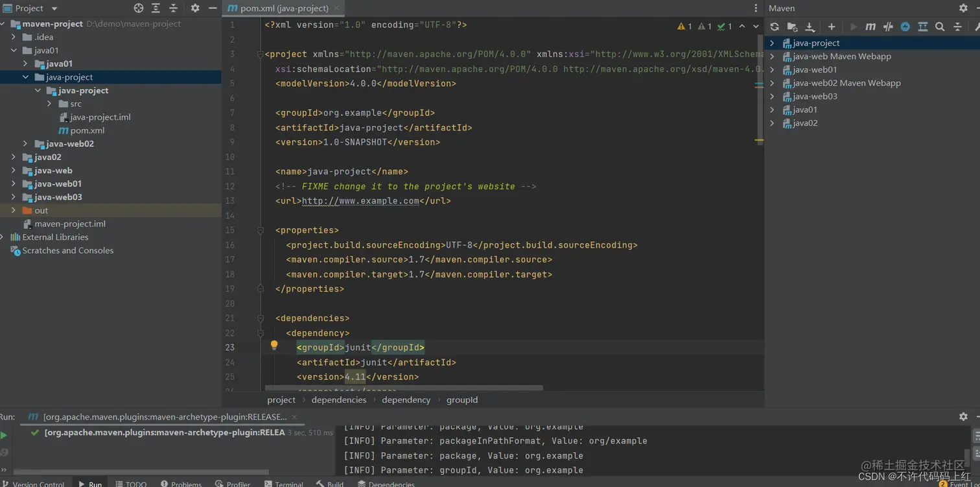The image size is (980, 487).
Task: Locate opened file with Project crosshair icon
Action: tap(139, 8)
